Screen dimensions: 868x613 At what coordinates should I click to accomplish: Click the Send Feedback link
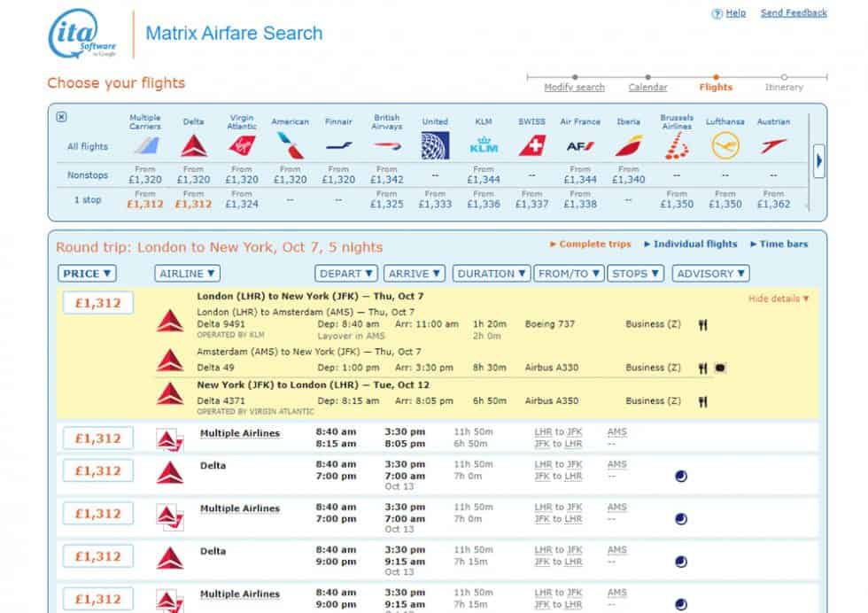click(794, 13)
